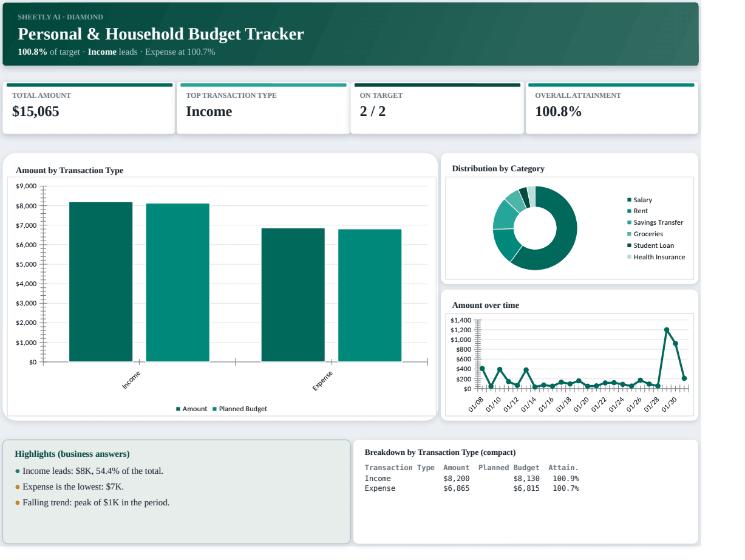Click the 'Income leads: $8K' highlight bullet

coord(93,471)
